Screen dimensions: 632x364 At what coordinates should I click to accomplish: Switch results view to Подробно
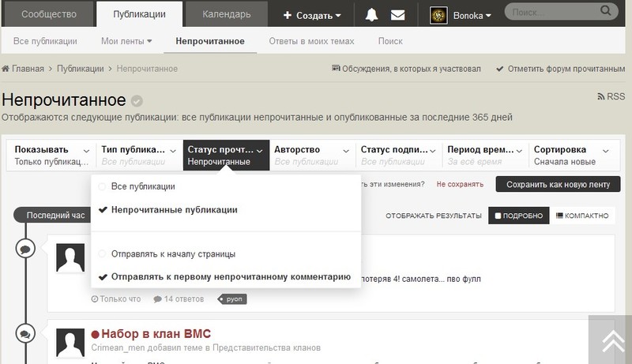coord(519,216)
